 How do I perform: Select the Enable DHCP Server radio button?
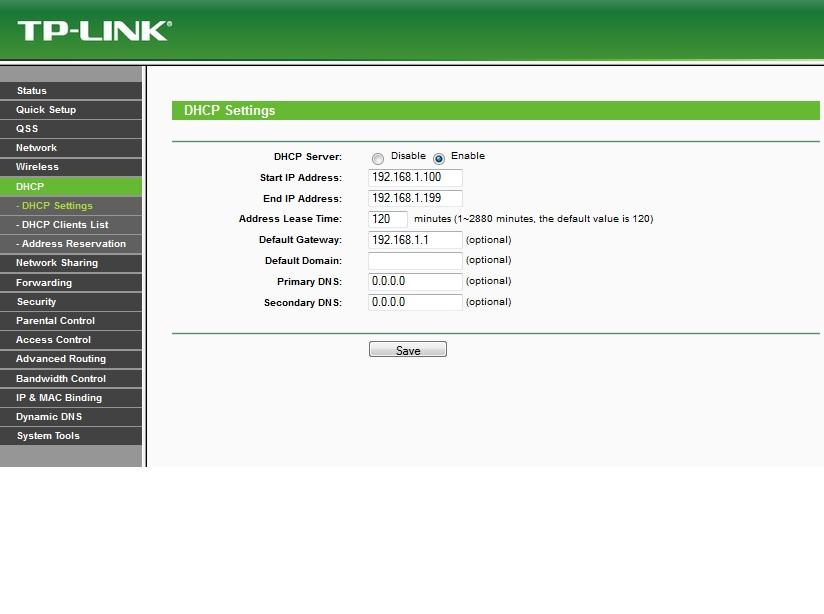click(x=439, y=158)
